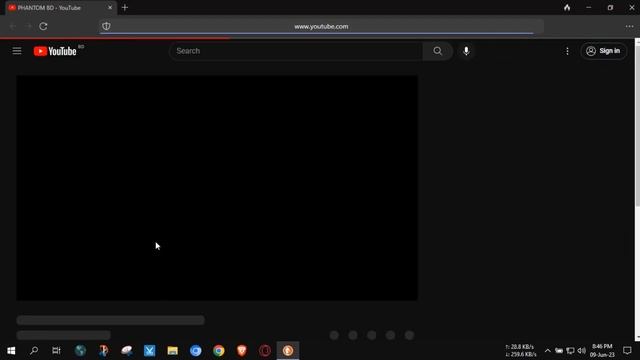Open the volume control in system tray
The height and width of the screenshot is (360, 640).
point(582,351)
